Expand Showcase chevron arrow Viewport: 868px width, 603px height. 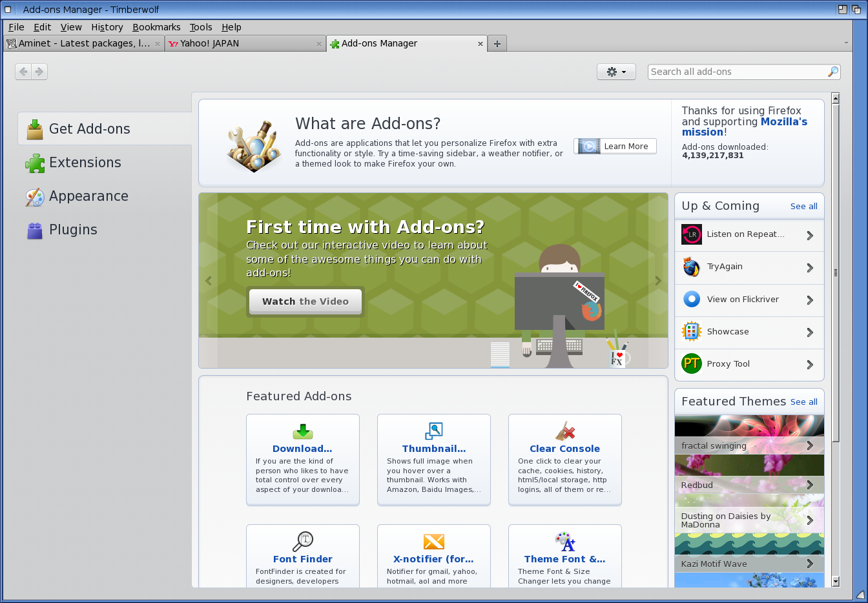pos(810,332)
